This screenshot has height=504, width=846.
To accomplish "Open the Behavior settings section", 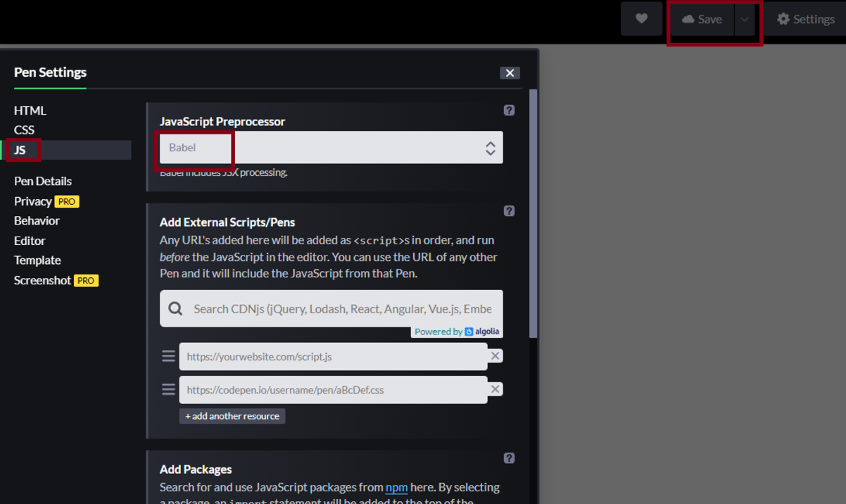I will click(x=37, y=220).
